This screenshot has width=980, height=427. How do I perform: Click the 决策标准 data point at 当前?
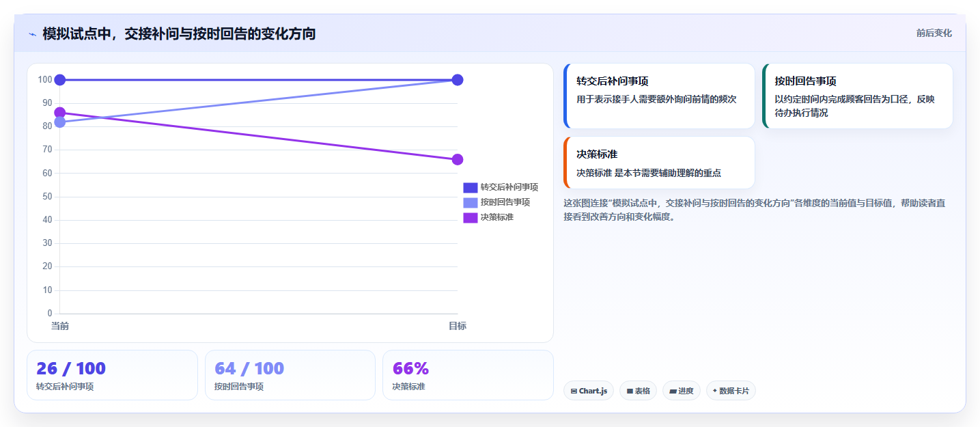click(60, 113)
